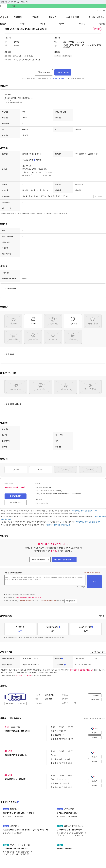Click the 홈페이지 button in 기업정보
The height and width of the screenshot is (868, 106).
95,695
